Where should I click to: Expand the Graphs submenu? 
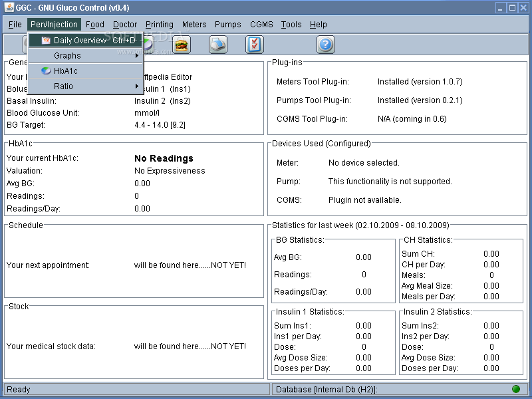click(86, 56)
